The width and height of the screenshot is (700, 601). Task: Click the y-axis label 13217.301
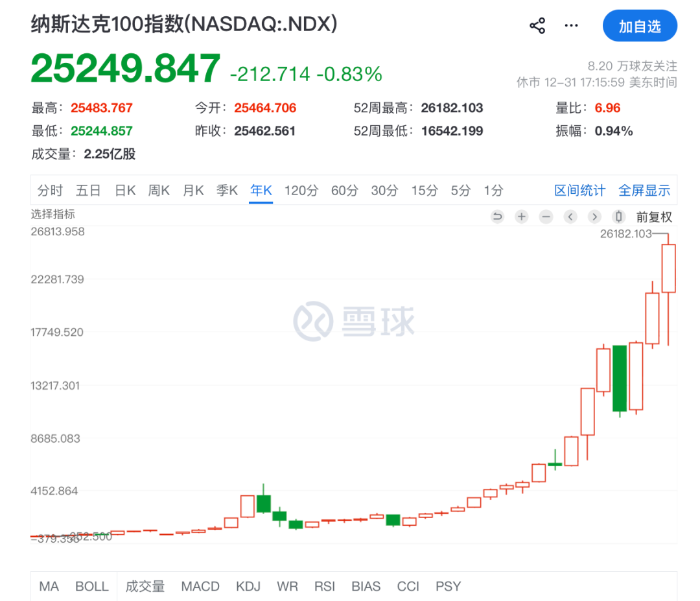[55, 385]
